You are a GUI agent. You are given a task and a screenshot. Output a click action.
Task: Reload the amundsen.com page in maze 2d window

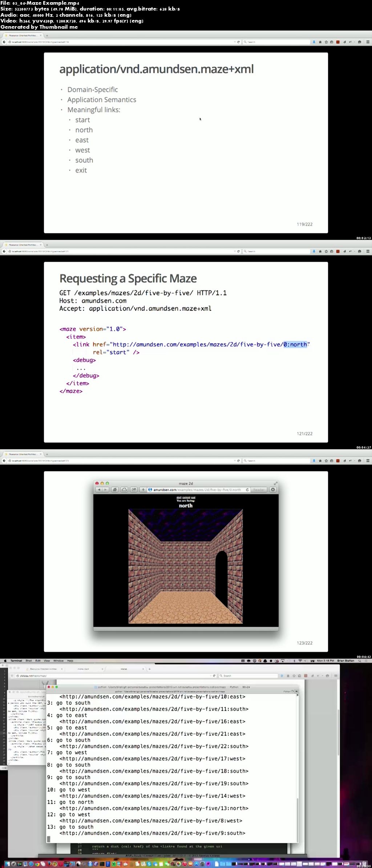pyautogui.click(x=247, y=490)
